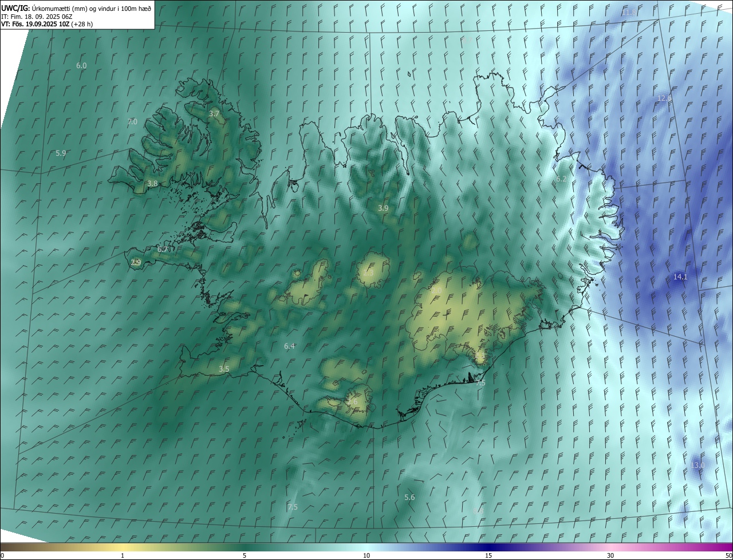Click the 2.9 value label on the peninsula
Viewport: 733px width, 560px height.
coord(136,263)
